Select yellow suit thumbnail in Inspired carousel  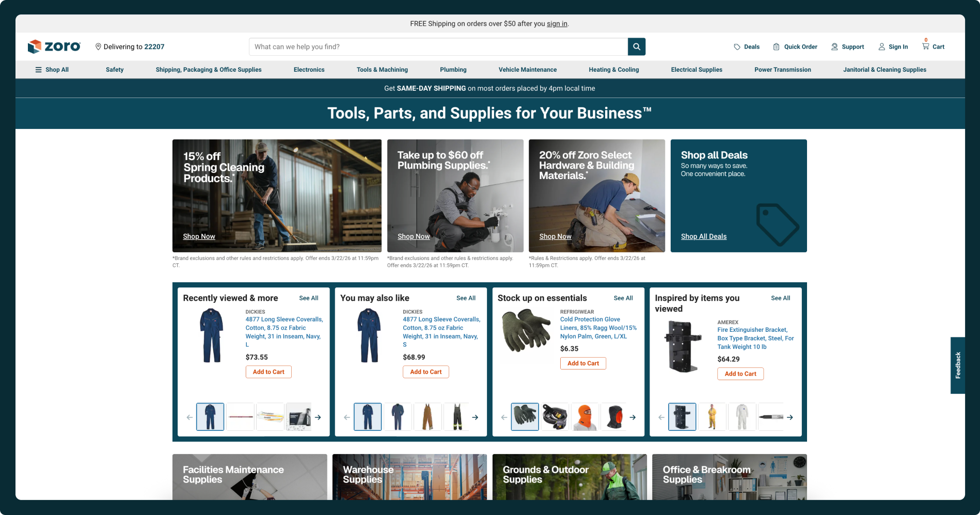tap(712, 417)
